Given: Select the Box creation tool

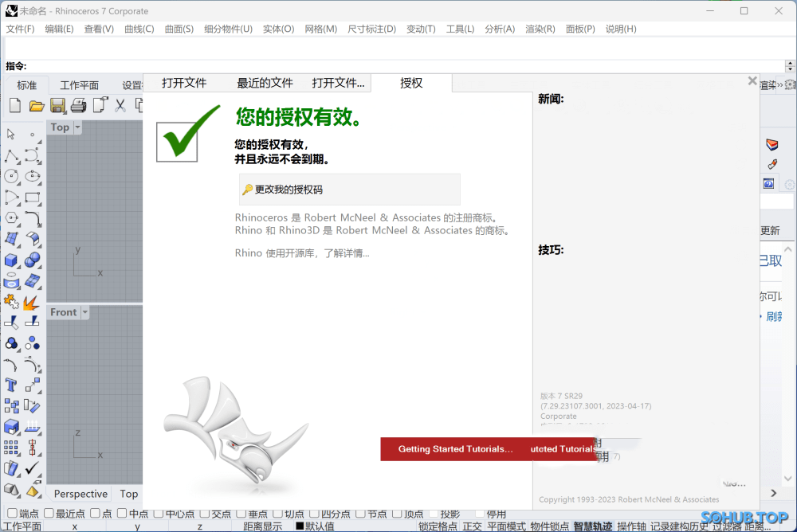Looking at the screenshot, I should (x=11, y=260).
